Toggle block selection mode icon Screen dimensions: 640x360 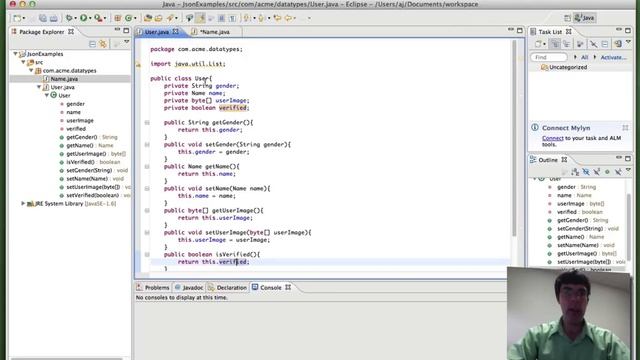tap(221, 18)
